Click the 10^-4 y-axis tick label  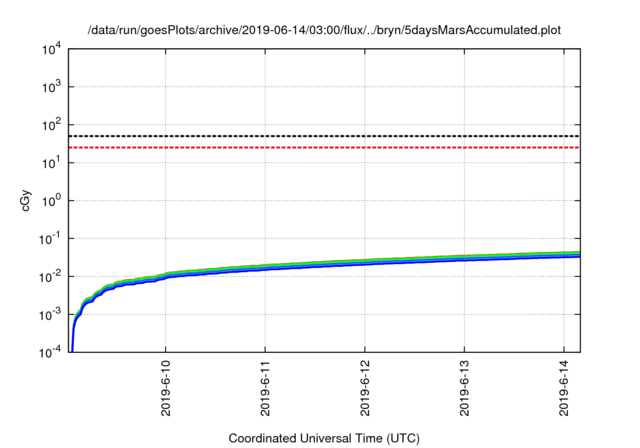pyautogui.click(x=50, y=352)
